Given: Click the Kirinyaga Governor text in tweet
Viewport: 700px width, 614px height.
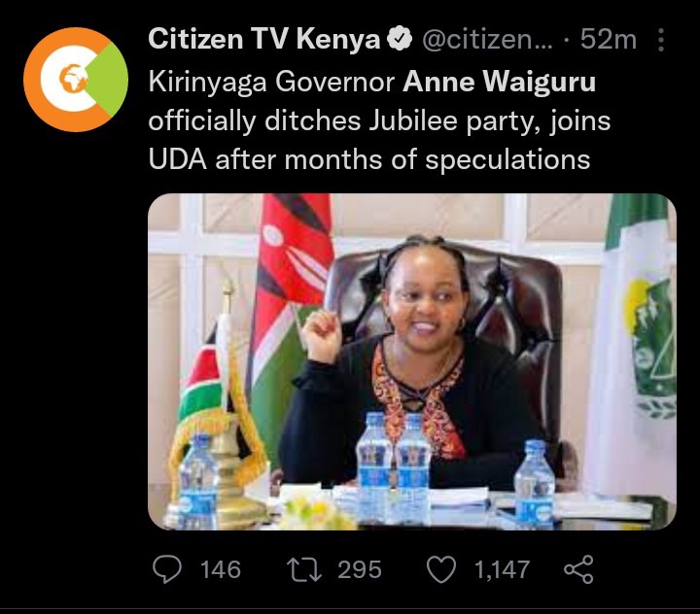Looking at the screenshot, I should [x=271, y=83].
